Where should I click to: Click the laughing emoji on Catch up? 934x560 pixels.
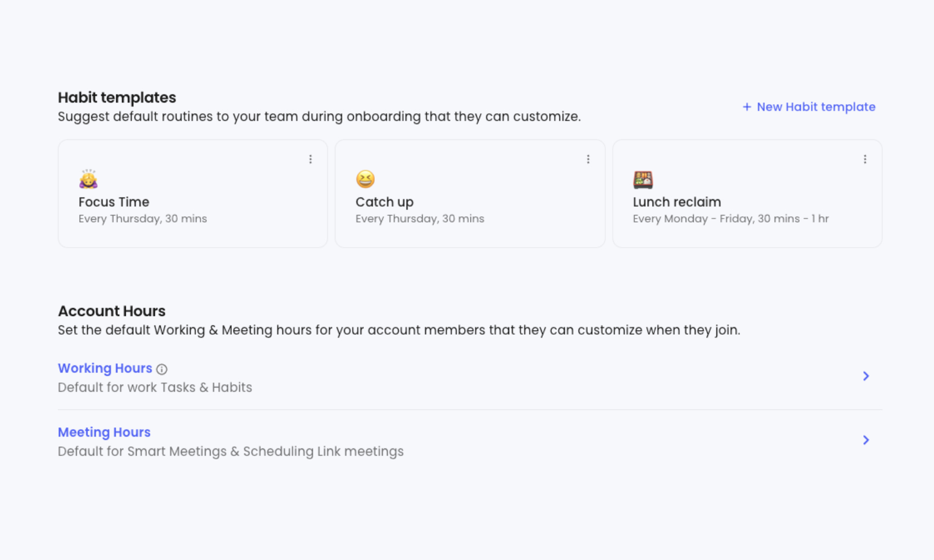tap(366, 179)
